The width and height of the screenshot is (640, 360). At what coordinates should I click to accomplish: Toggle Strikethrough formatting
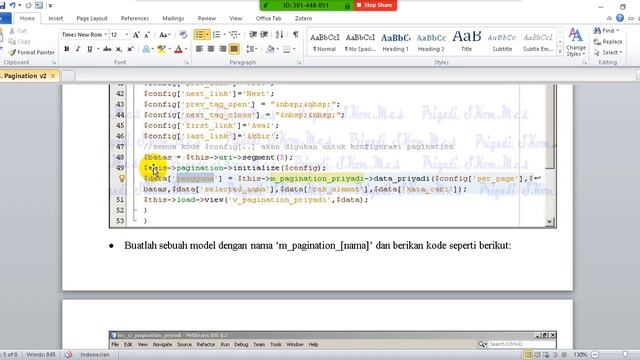[x=107, y=49]
